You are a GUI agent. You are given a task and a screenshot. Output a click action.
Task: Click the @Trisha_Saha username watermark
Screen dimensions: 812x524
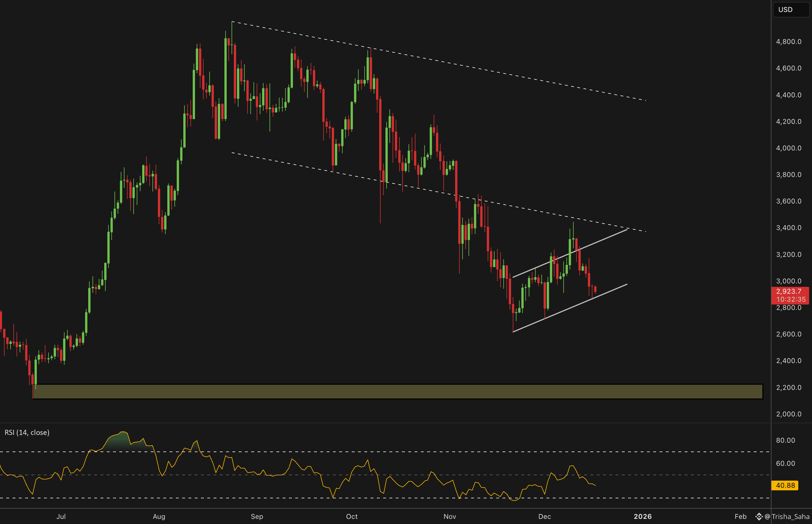pyautogui.click(x=787, y=517)
